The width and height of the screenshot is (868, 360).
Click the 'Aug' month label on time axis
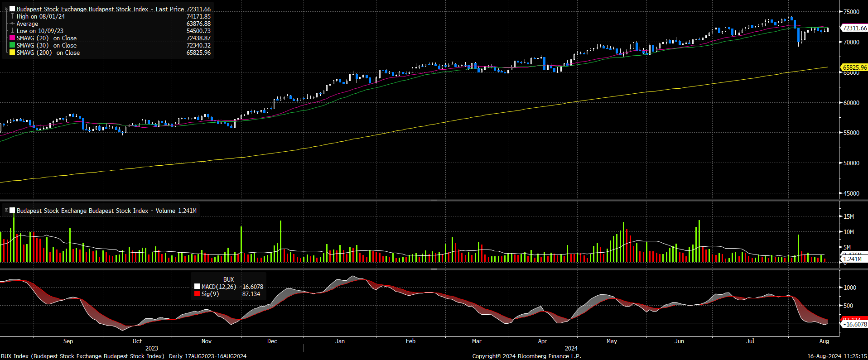[824, 341]
